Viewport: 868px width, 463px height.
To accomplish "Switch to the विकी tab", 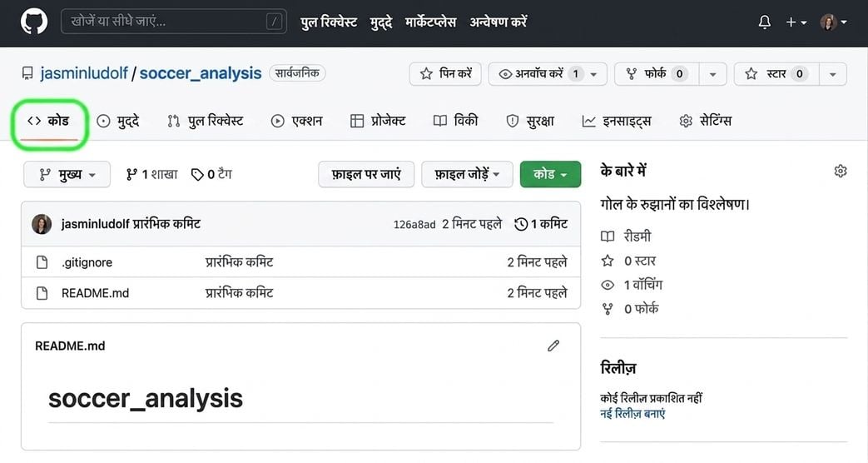I will coord(455,121).
